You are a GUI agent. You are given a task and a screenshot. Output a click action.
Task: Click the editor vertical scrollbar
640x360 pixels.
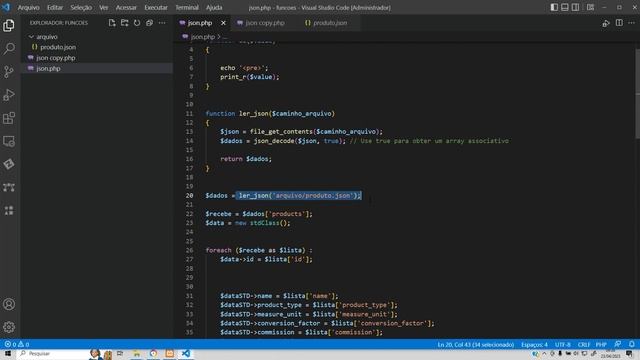coord(637,94)
